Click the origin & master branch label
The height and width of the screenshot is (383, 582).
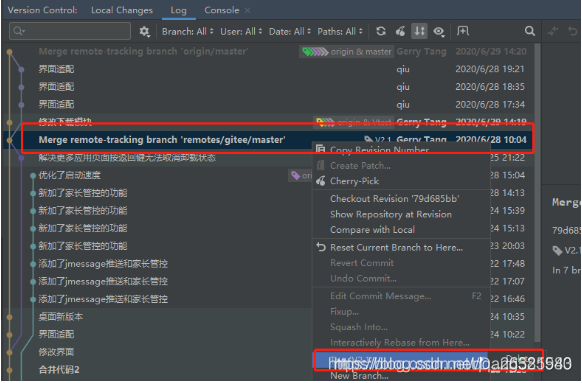[346, 52]
